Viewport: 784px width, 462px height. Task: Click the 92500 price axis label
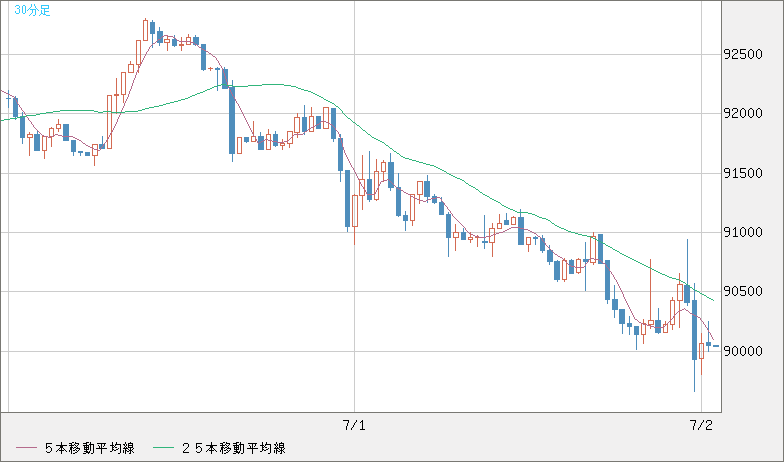(x=743, y=54)
